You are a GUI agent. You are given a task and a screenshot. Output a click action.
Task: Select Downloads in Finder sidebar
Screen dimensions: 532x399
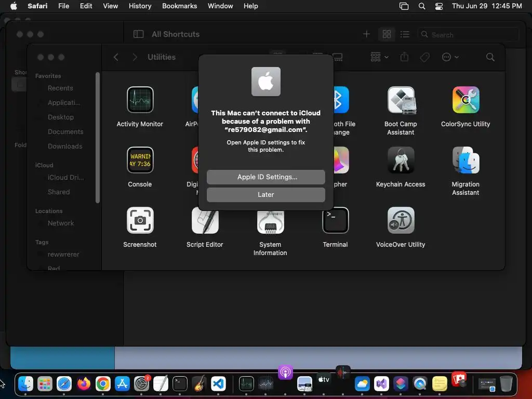(65, 146)
